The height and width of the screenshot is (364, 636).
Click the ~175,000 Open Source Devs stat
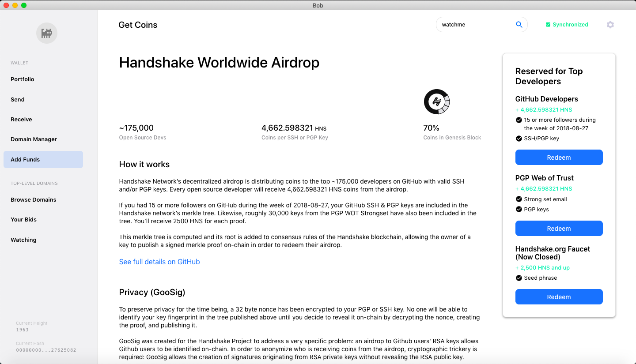point(143,132)
